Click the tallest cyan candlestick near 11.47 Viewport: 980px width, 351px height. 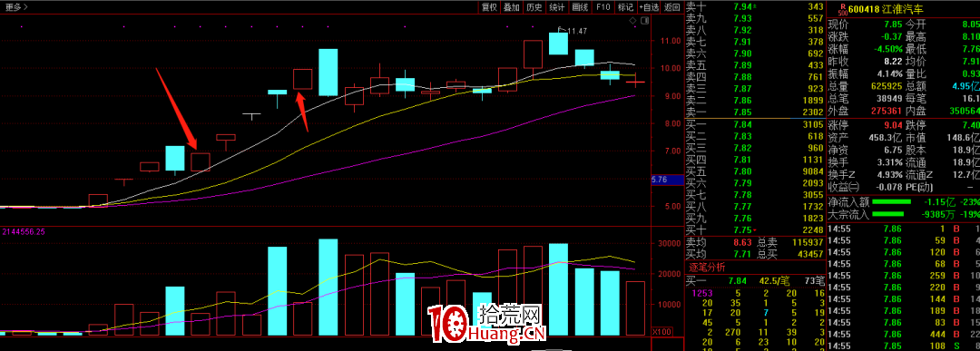click(x=559, y=44)
